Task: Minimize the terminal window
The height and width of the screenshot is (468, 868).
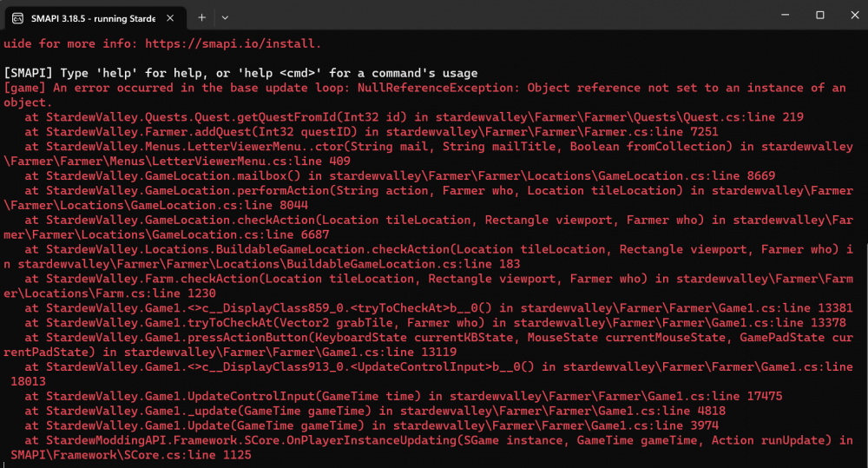Action: [785, 15]
